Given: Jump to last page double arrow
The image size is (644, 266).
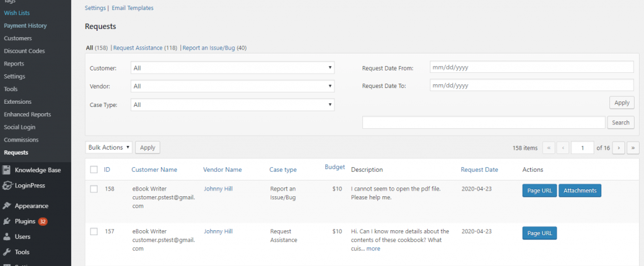Looking at the screenshot, I should coord(633,148).
